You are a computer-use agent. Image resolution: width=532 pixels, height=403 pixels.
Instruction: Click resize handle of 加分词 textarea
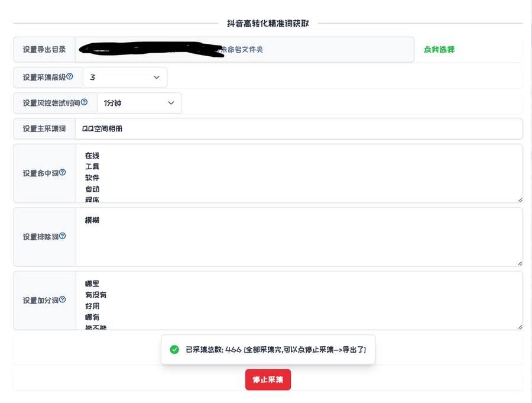point(520,327)
